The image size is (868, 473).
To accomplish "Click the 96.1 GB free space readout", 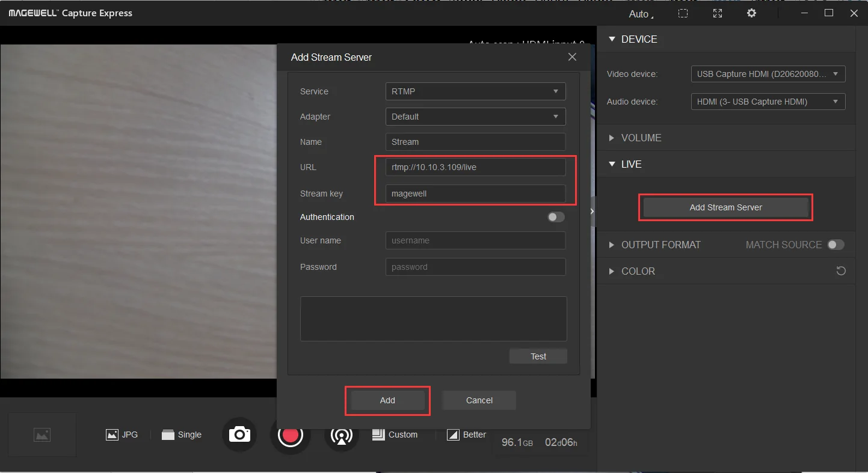I will [517, 442].
